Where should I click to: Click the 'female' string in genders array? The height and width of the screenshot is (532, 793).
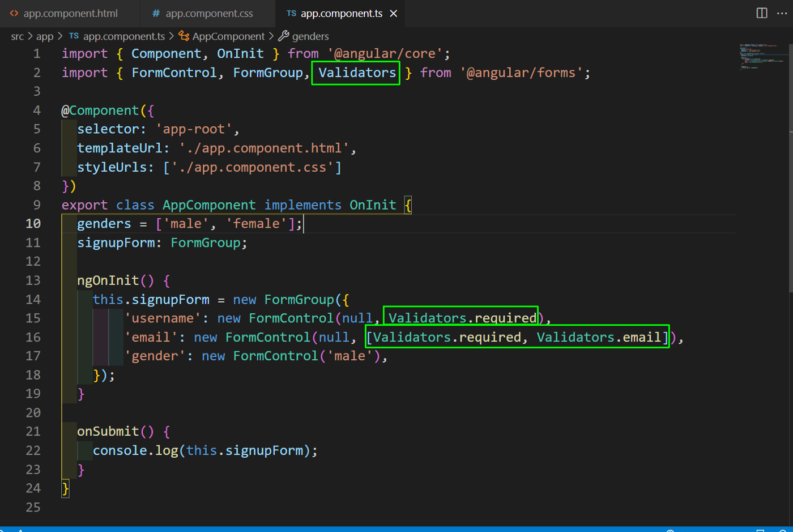[257, 224]
